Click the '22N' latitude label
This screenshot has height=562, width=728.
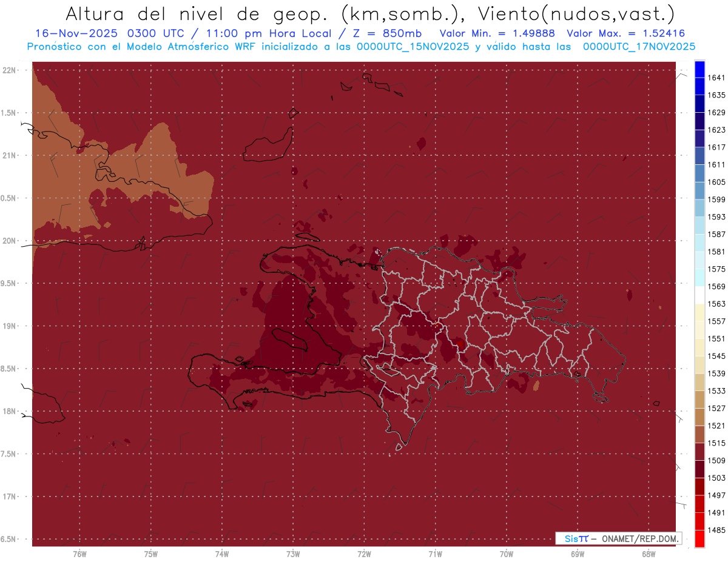[x=8, y=70]
